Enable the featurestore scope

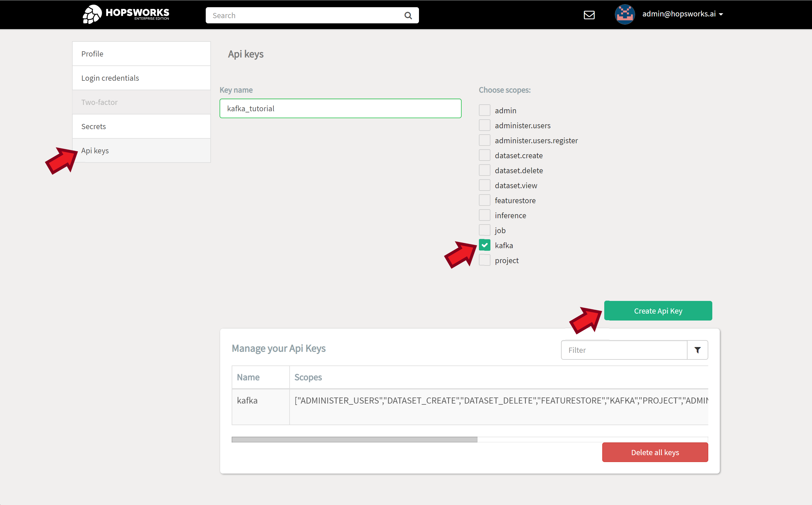484,200
